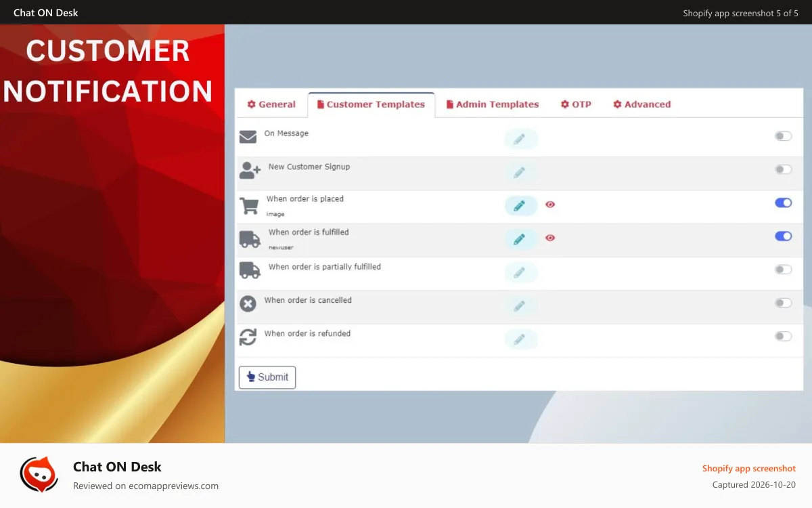Click the user-plus icon for New Customer Signup
812x508 pixels.
click(250, 170)
